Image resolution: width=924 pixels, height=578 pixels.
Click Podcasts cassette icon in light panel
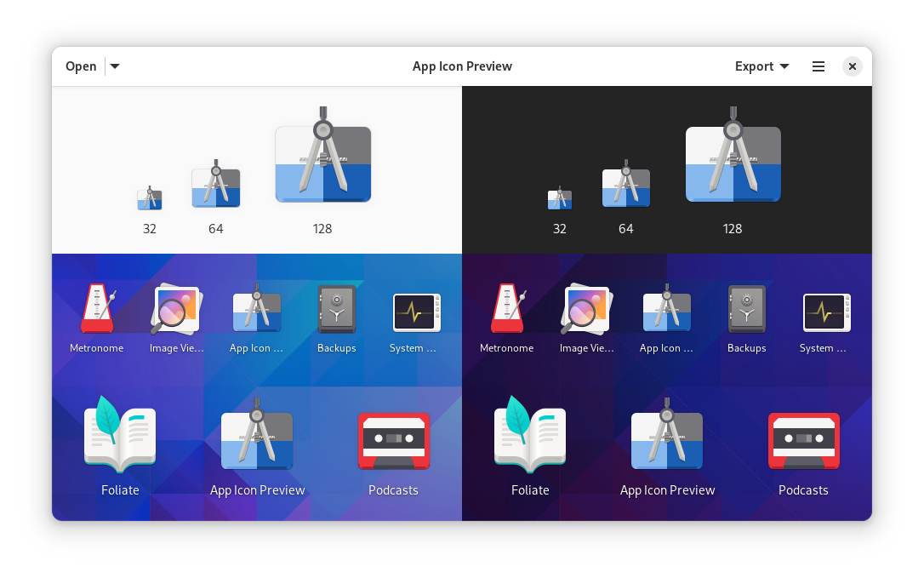[394, 441]
